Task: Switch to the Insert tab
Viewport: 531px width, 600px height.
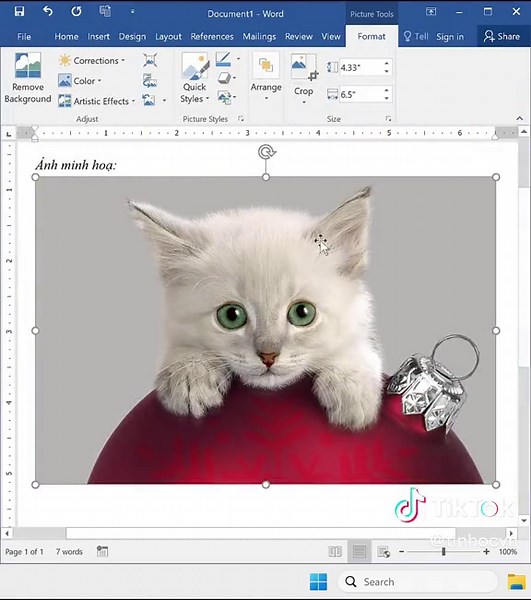Action: point(98,37)
